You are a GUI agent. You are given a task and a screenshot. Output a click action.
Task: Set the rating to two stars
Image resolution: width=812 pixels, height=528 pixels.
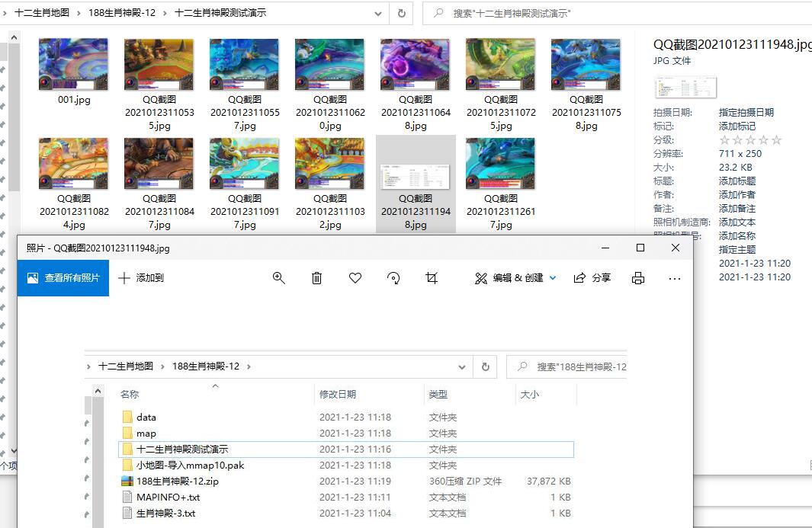pyautogui.click(x=737, y=139)
